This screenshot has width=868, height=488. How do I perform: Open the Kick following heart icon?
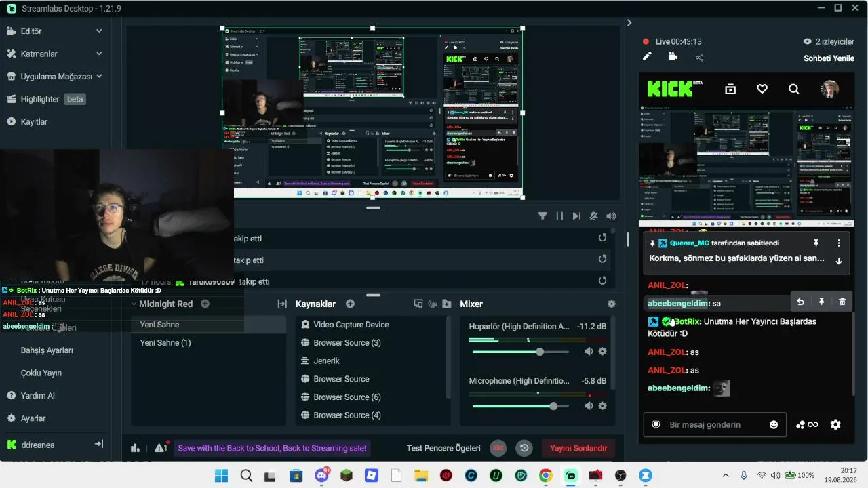point(762,89)
